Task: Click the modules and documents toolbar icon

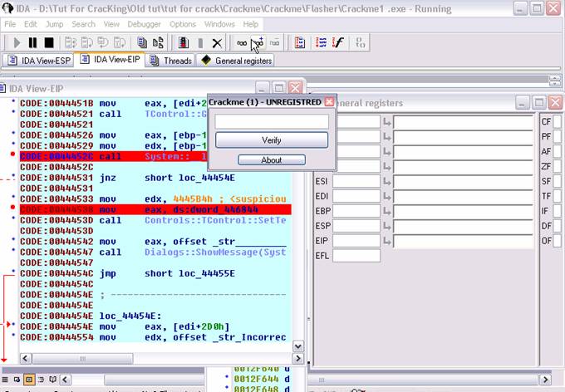Action: tap(158, 43)
